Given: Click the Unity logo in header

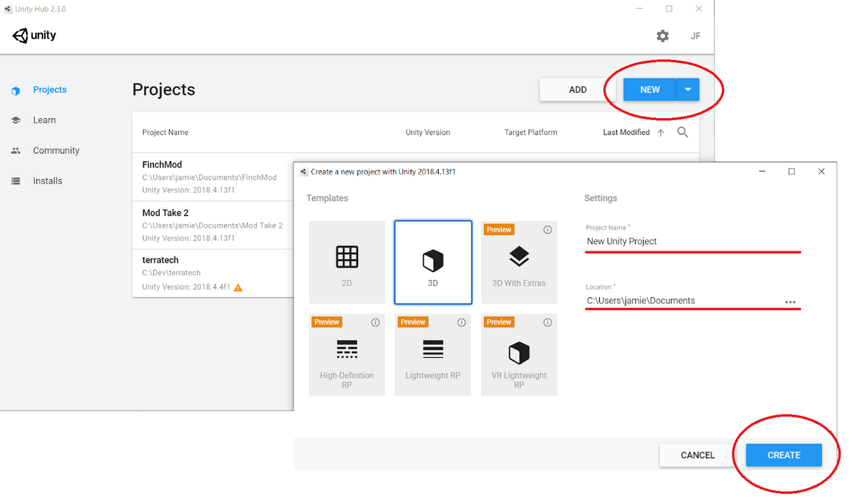Looking at the screenshot, I should tap(34, 36).
